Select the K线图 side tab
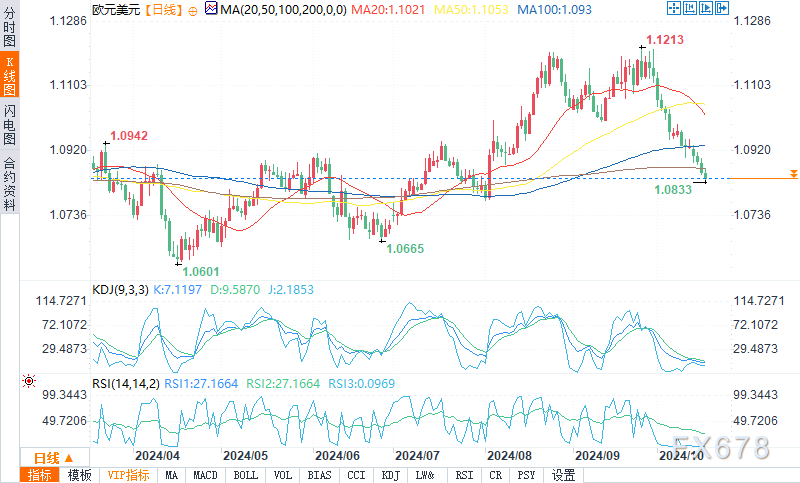This screenshot has width=800, height=483. pyautogui.click(x=9, y=74)
